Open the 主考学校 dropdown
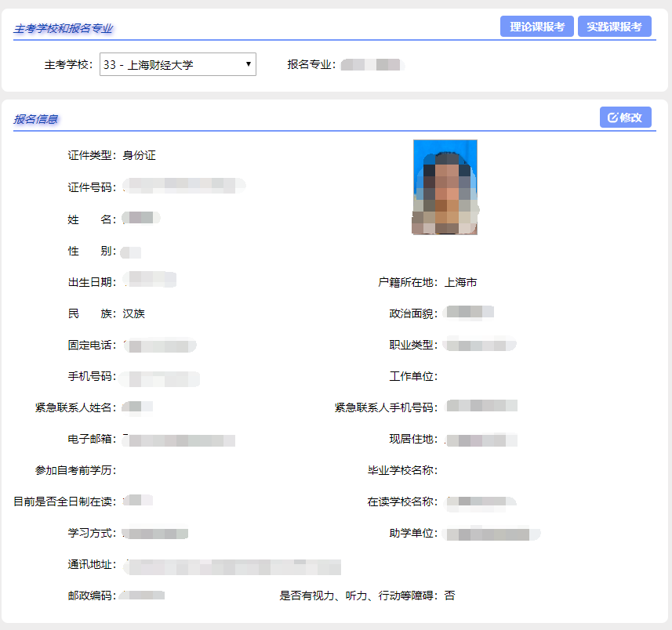672x630 pixels. pos(176,64)
